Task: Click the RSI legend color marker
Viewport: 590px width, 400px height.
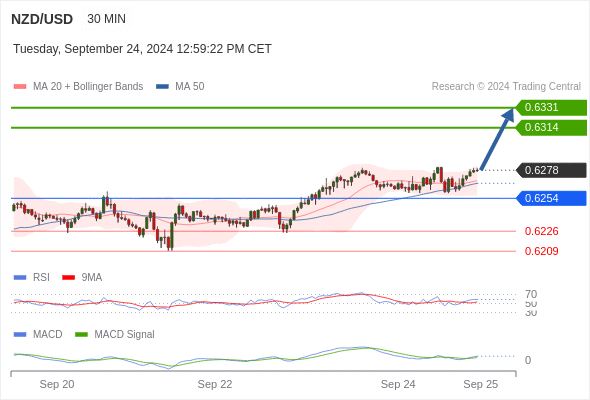Action: [x=20, y=278]
